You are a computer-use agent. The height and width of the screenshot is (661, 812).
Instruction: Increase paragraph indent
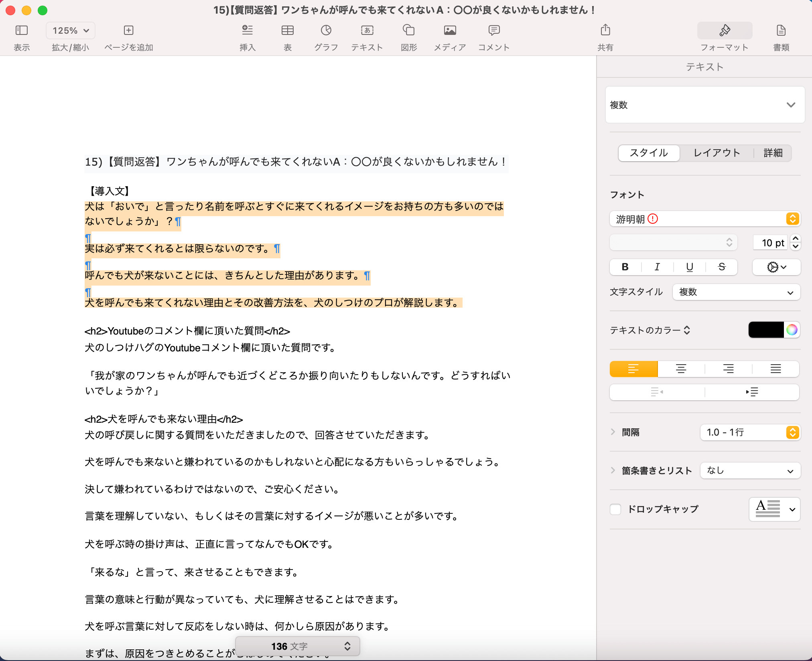(x=752, y=392)
